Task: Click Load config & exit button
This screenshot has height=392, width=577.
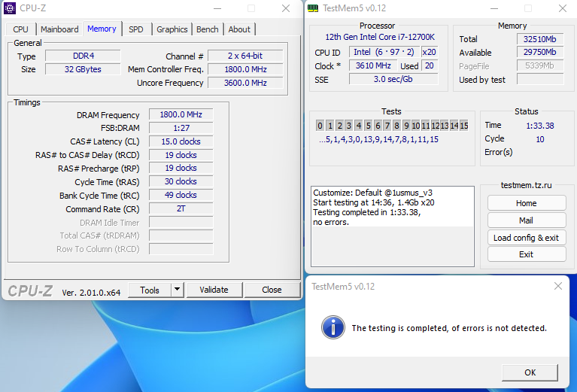Action: point(526,238)
